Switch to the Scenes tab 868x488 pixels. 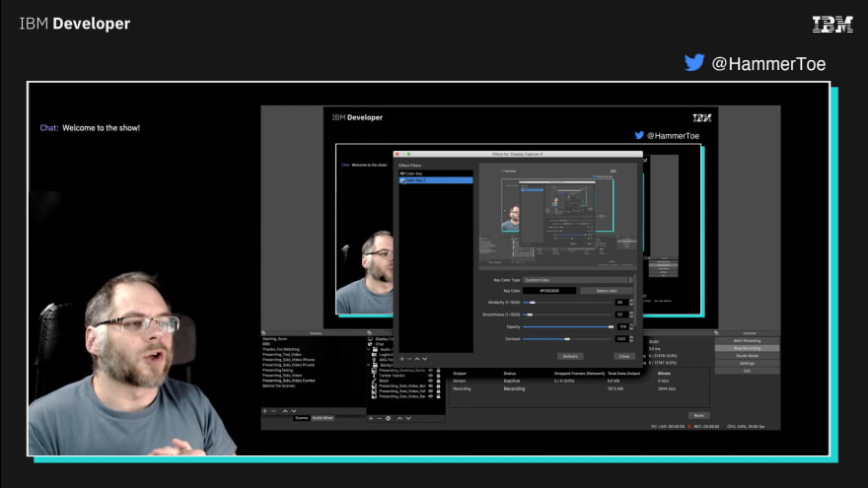(x=301, y=418)
